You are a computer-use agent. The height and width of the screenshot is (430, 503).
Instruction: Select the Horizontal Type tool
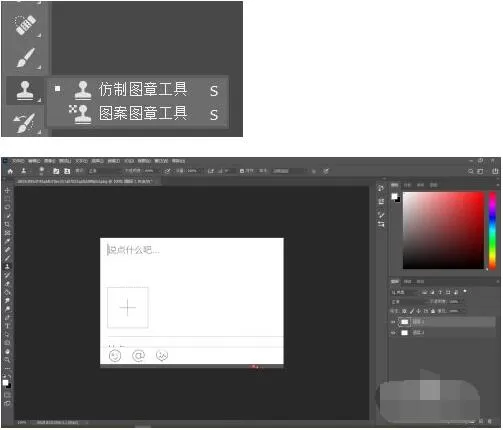point(7,326)
